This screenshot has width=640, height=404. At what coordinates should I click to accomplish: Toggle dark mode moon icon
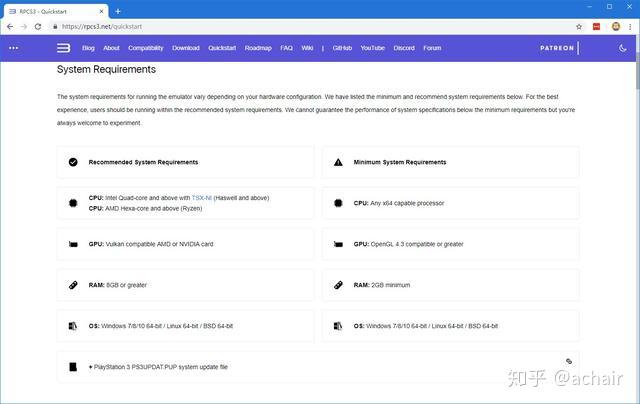click(623, 48)
